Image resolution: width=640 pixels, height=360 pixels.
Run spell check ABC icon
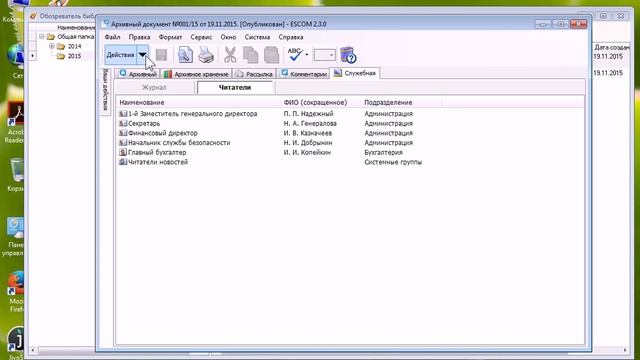(295, 55)
